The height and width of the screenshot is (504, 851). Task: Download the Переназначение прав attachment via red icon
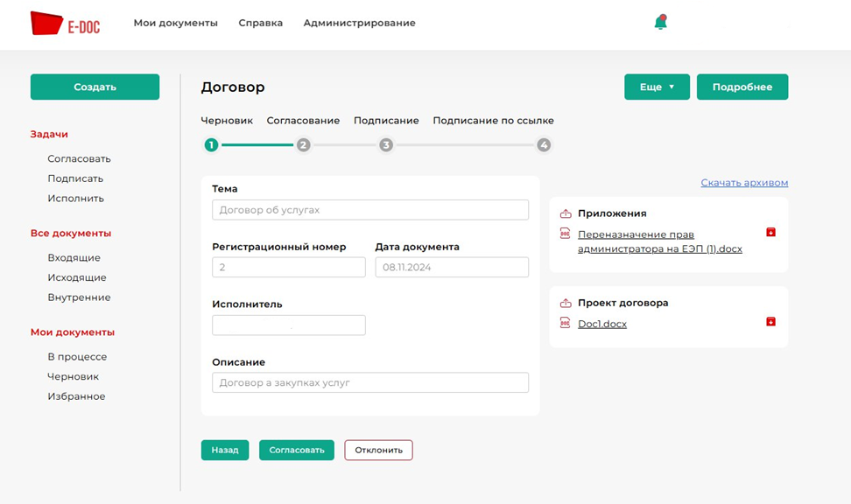pyautogui.click(x=770, y=232)
